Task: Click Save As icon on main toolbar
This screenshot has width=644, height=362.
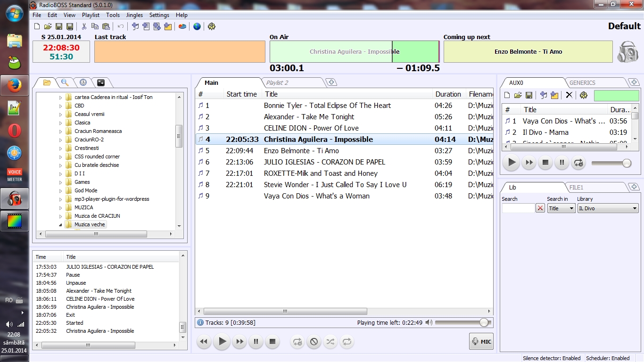Action: click(70, 26)
